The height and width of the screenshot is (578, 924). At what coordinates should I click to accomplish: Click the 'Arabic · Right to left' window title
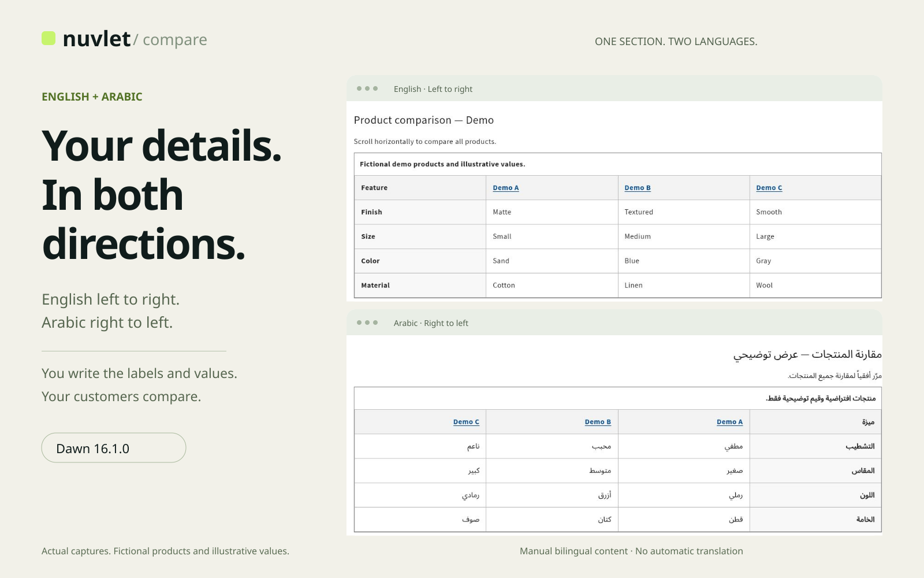(431, 323)
